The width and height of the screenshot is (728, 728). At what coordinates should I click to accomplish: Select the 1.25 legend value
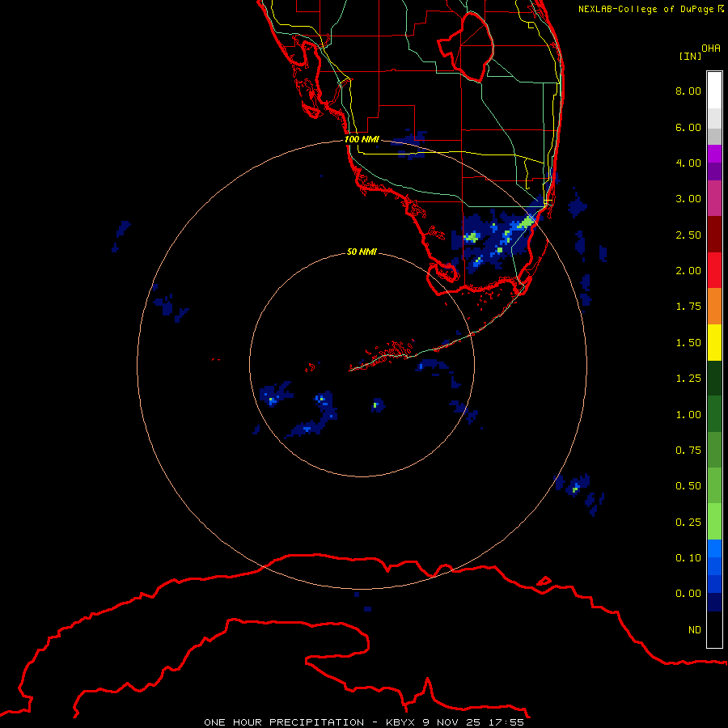tap(688, 379)
